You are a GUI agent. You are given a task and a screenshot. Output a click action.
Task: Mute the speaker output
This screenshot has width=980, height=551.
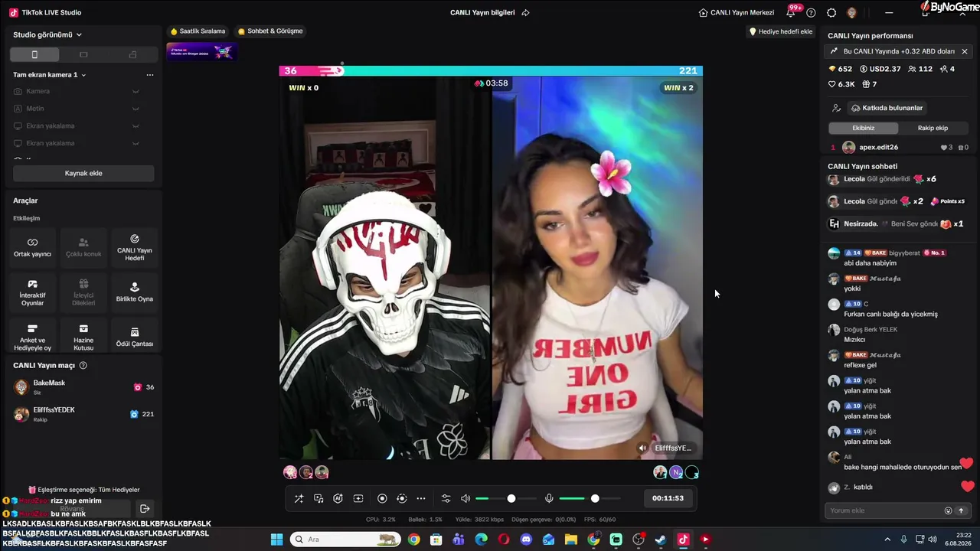465,498
